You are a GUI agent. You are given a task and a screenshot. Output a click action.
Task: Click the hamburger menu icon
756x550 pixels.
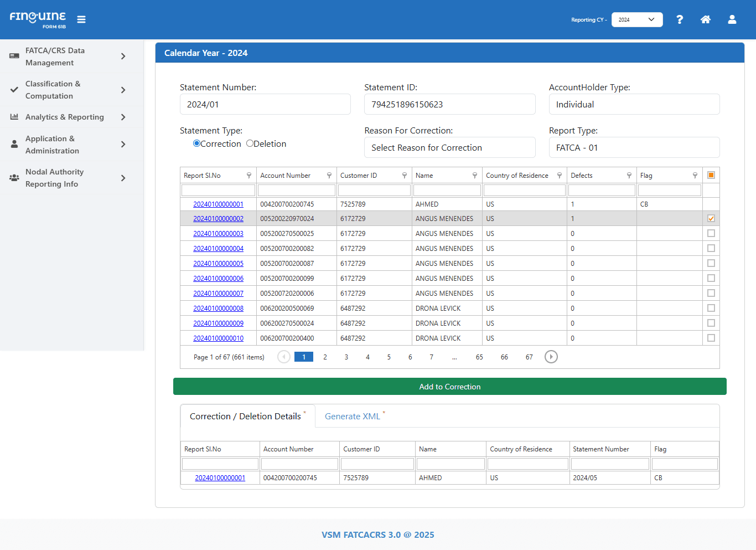[x=81, y=19]
